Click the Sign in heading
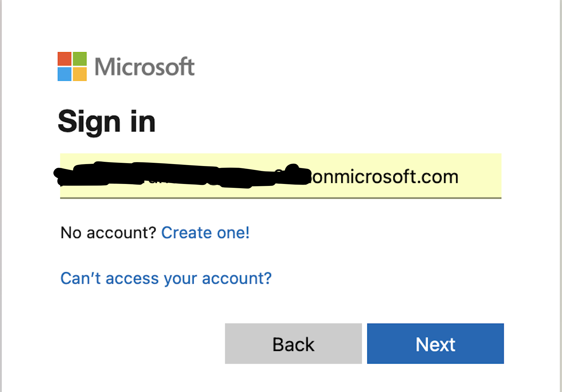This screenshot has width=562, height=392. (x=107, y=122)
